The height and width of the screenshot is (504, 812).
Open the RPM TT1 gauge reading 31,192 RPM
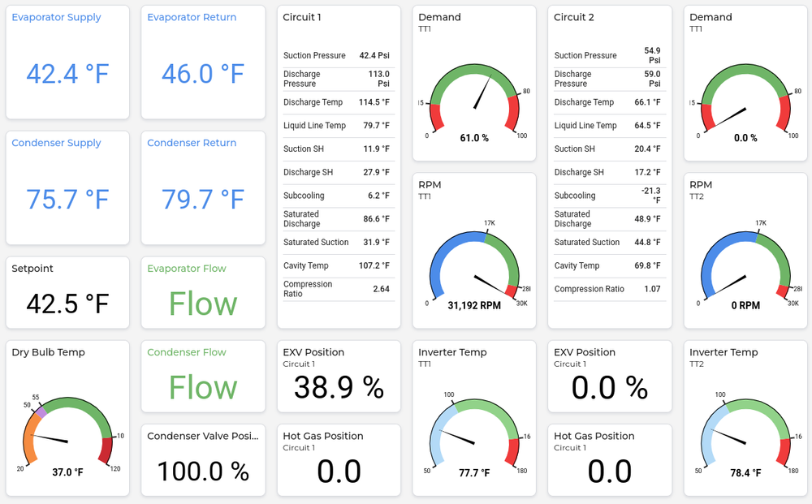point(474,266)
